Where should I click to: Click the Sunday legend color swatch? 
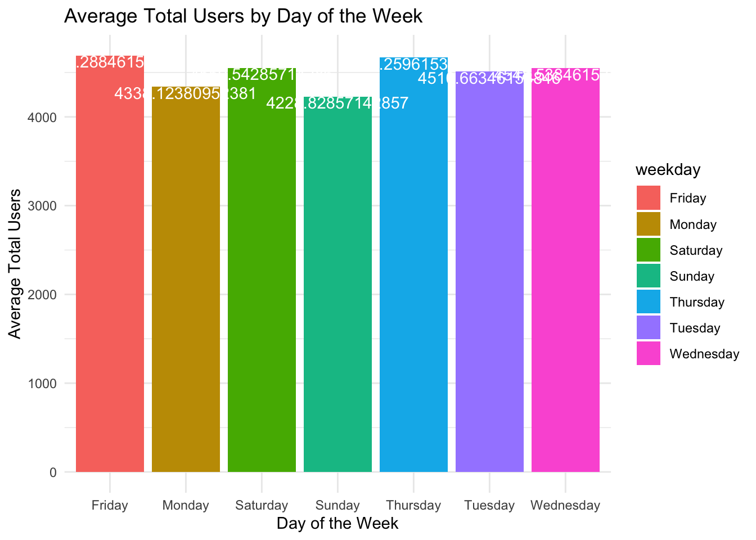[x=648, y=276]
